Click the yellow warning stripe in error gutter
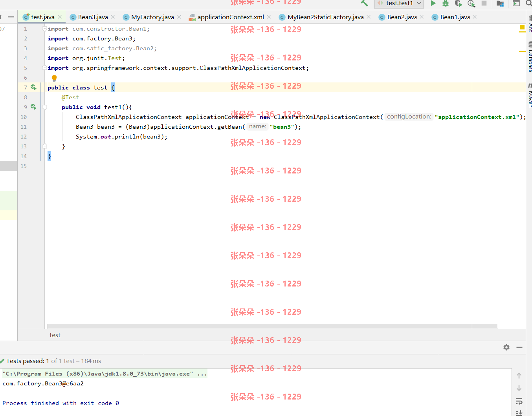Image resolution: width=532 pixels, height=416 pixels. coord(522,51)
